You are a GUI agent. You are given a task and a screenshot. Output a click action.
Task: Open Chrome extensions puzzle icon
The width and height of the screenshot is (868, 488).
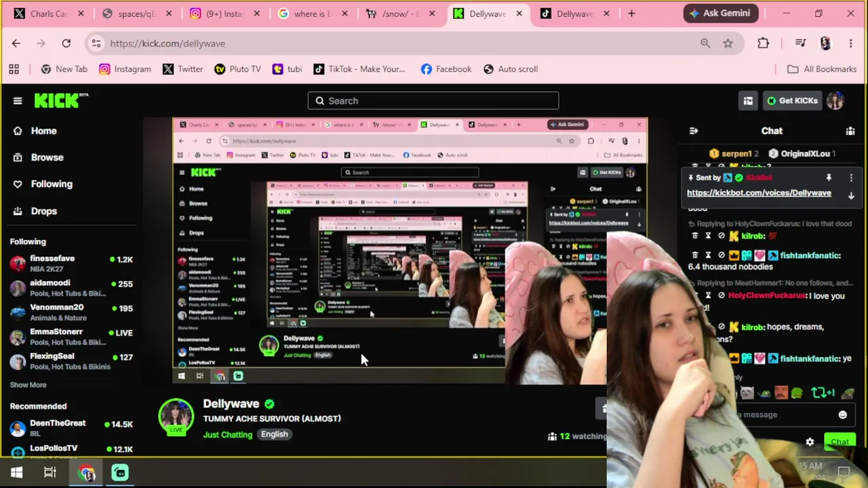point(763,43)
